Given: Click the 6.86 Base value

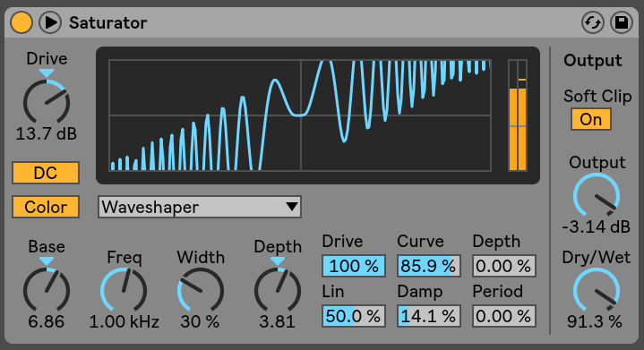Looking at the screenshot, I should (47, 321).
